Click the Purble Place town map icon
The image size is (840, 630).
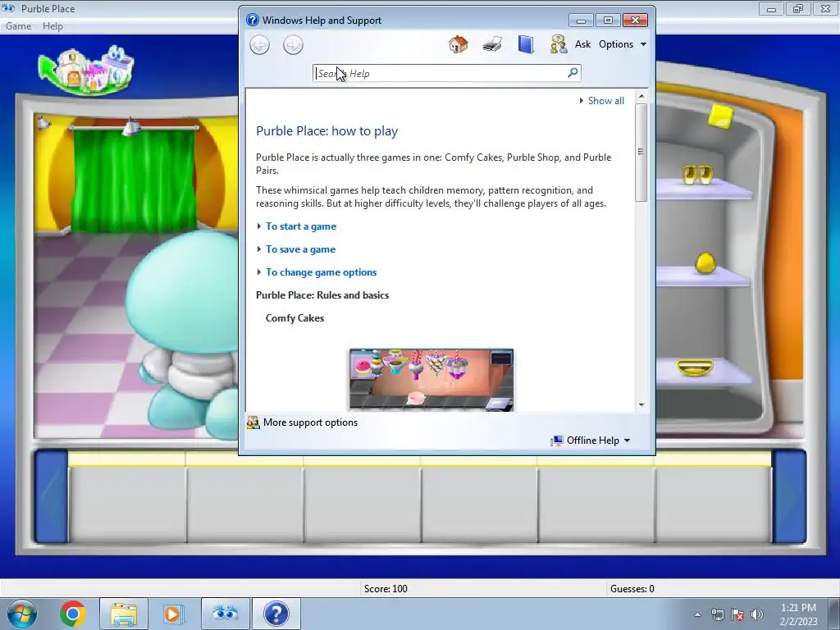[85, 71]
